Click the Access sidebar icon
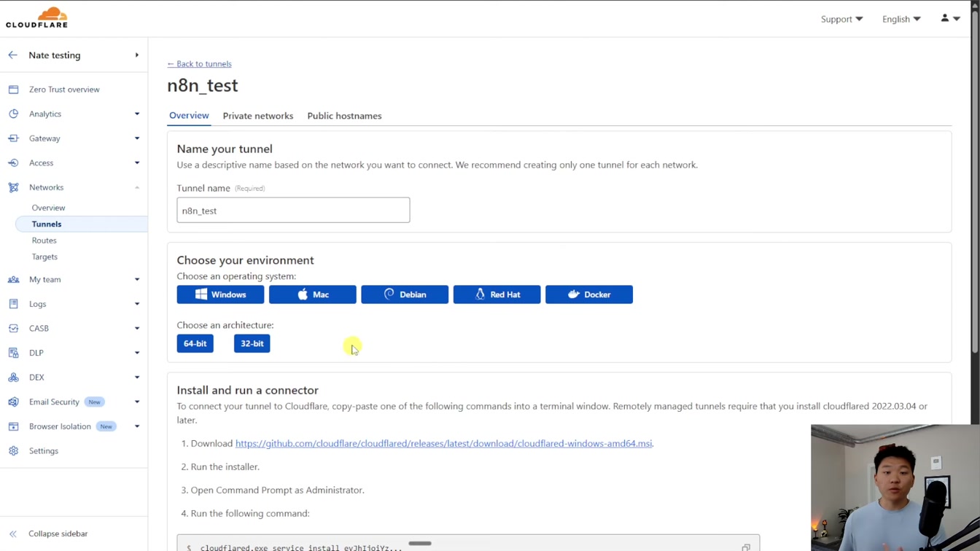980x551 pixels. click(13, 163)
